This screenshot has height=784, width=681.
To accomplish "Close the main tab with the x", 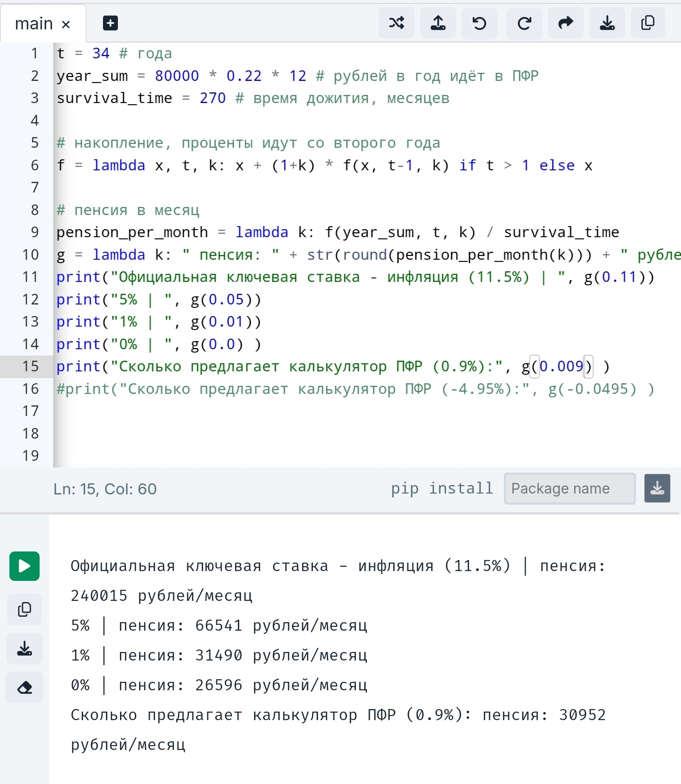I will (x=66, y=25).
